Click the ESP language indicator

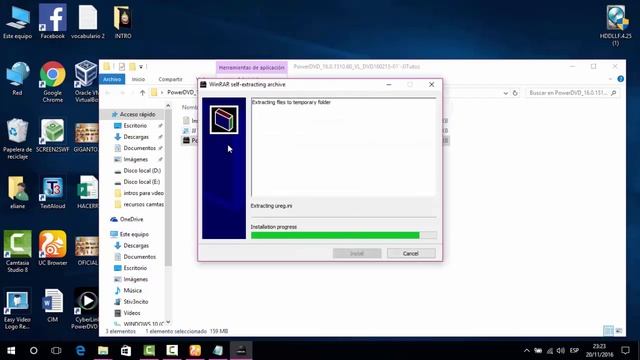click(x=575, y=351)
